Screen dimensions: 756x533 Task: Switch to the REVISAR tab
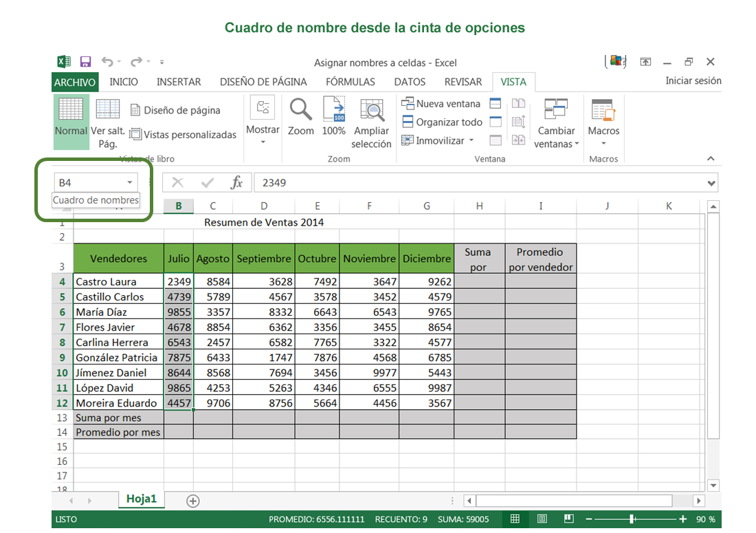[x=463, y=82]
